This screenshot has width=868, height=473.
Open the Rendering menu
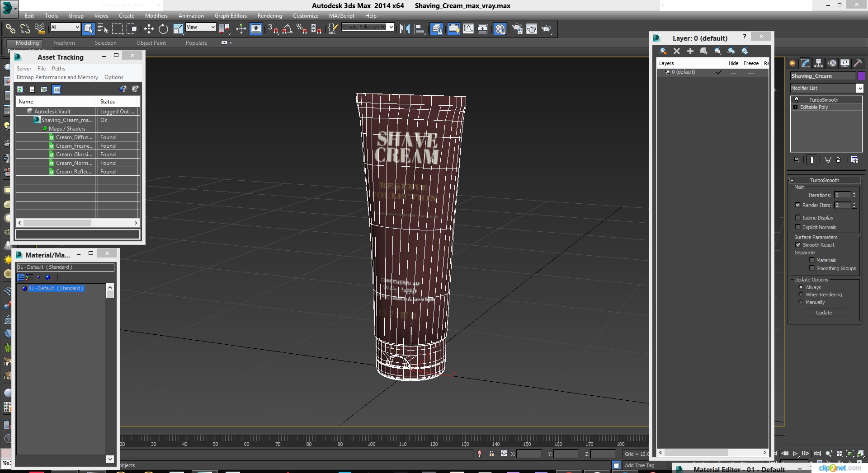point(269,16)
